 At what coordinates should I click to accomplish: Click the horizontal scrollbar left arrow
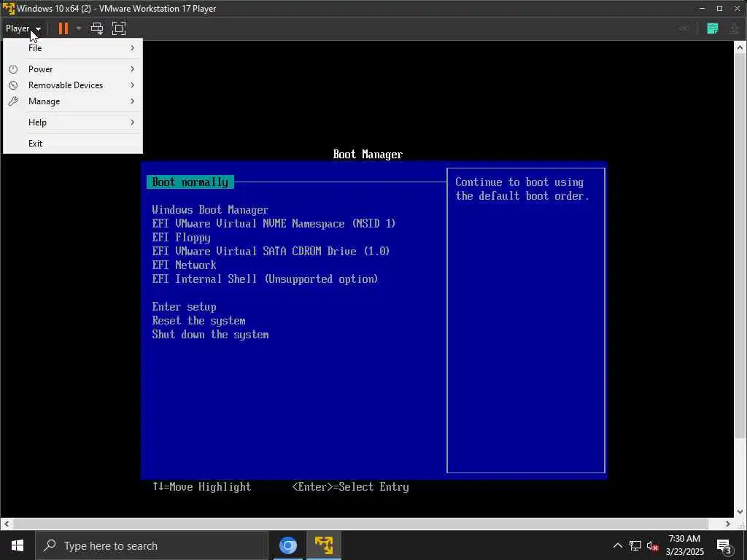tap(6, 524)
